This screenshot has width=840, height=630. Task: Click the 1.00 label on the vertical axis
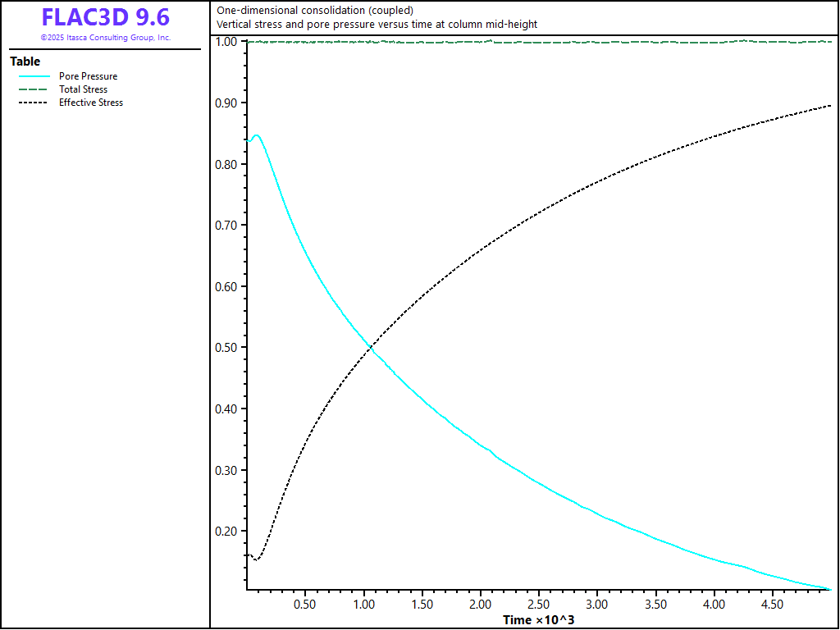[x=226, y=42]
